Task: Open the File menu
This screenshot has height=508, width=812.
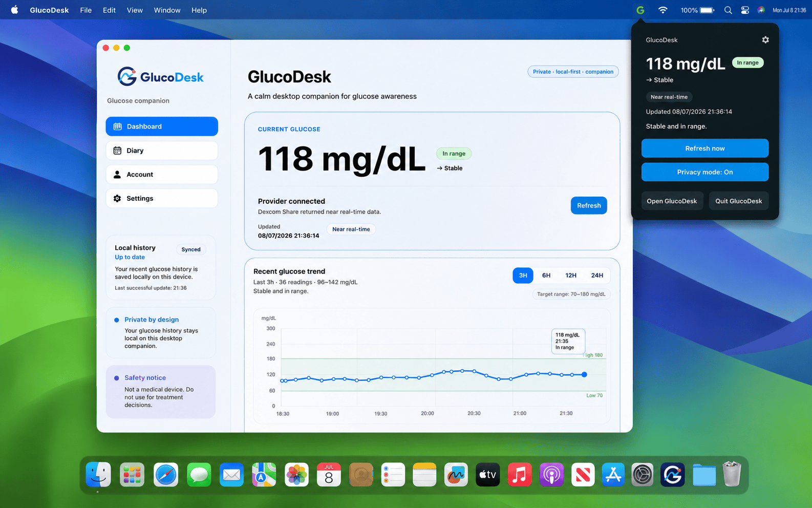Action: [x=86, y=10]
